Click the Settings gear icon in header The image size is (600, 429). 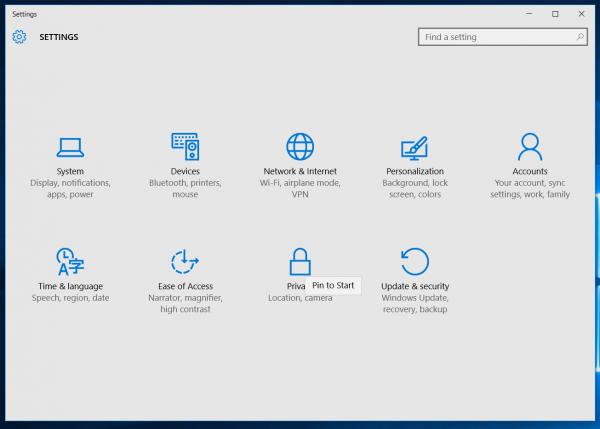coord(19,37)
